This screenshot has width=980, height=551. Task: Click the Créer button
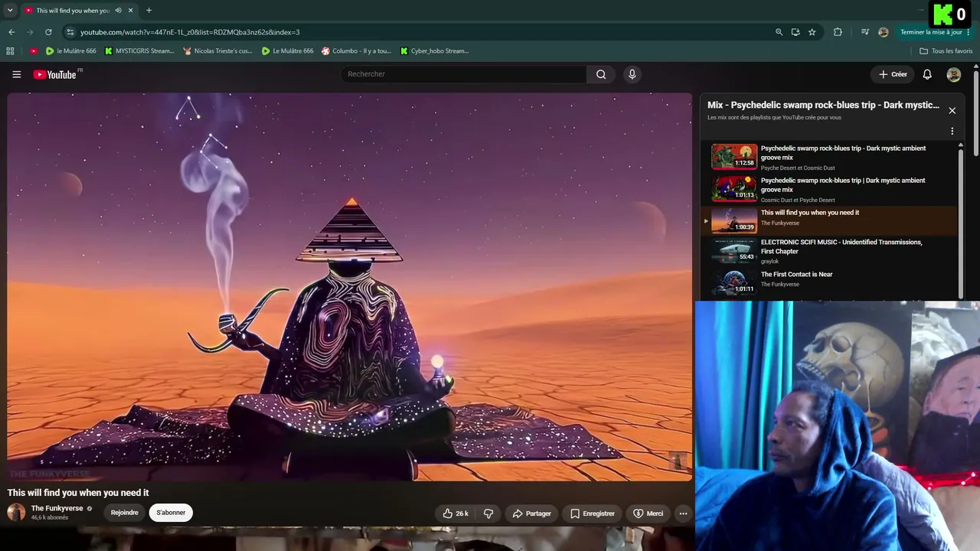[893, 74]
